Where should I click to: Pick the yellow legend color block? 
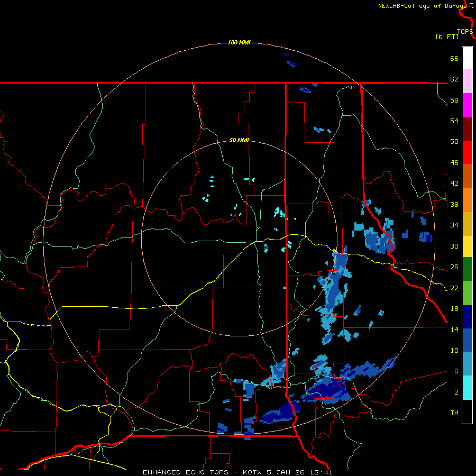click(x=467, y=246)
